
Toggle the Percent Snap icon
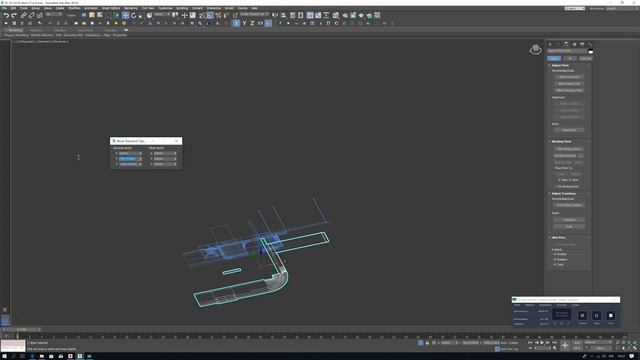coord(218,16)
